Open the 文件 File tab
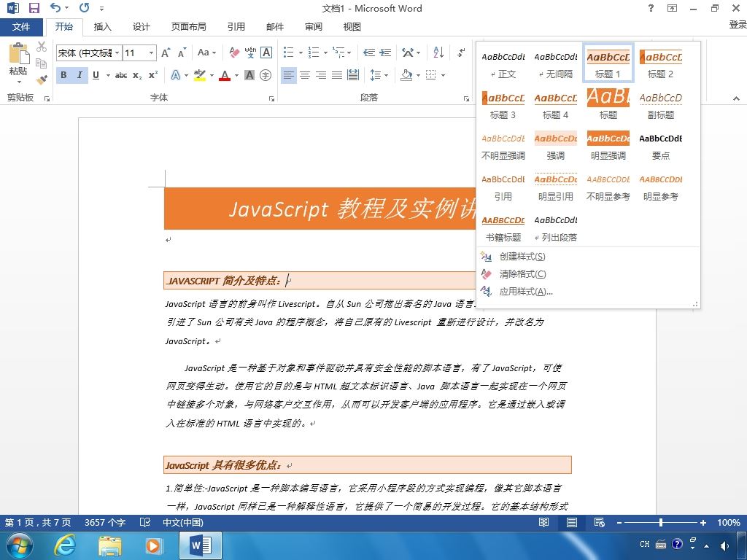Screen dimensions: 747x560 (x=21, y=27)
